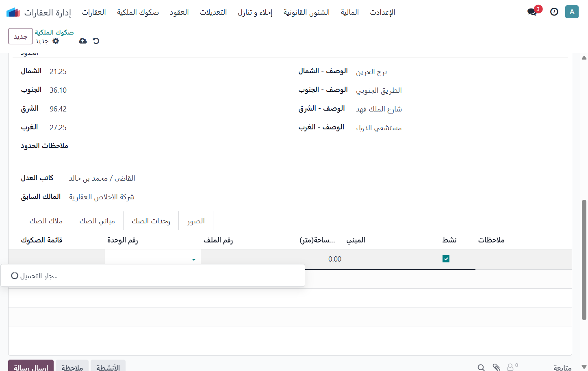Viewport: 588px width, 371px height.
Task: Edit the المالك السابق field
Action: [x=102, y=197]
